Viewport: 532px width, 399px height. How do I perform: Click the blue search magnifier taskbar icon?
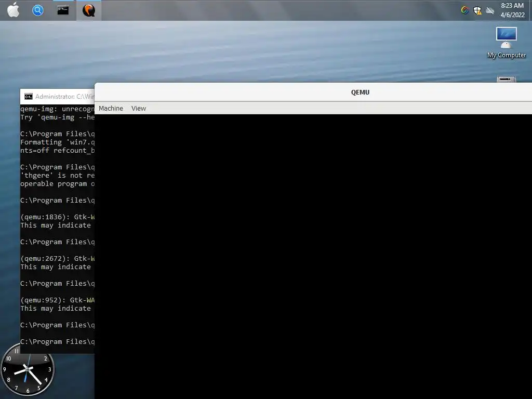click(37, 10)
